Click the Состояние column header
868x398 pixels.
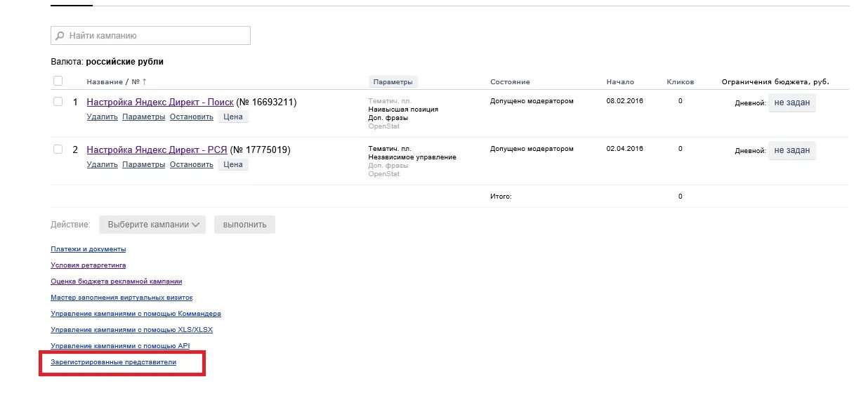coord(510,82)
